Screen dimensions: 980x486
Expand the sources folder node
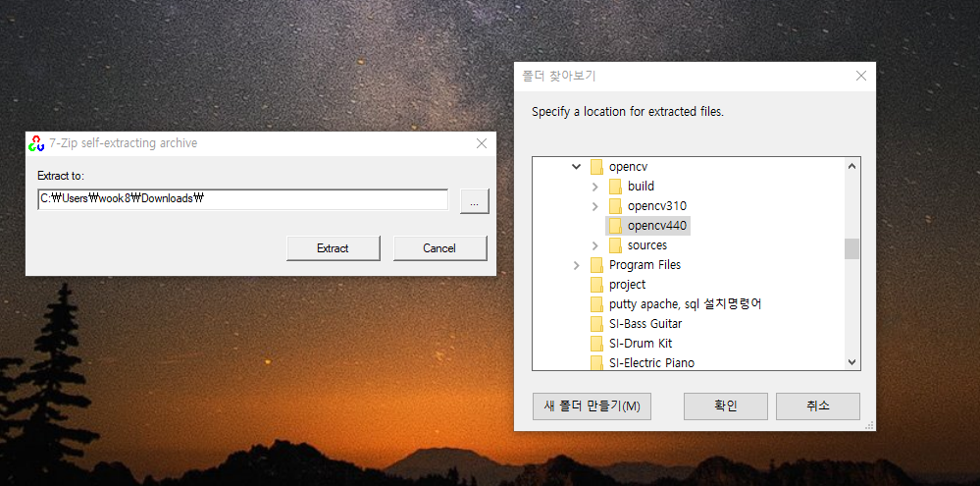pyautogui.click(x=595, y=245)
